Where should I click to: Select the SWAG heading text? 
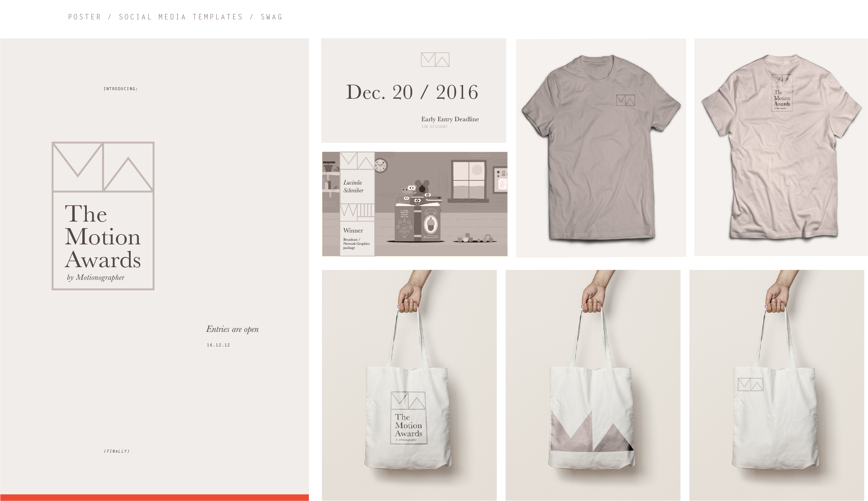point(271,17)
